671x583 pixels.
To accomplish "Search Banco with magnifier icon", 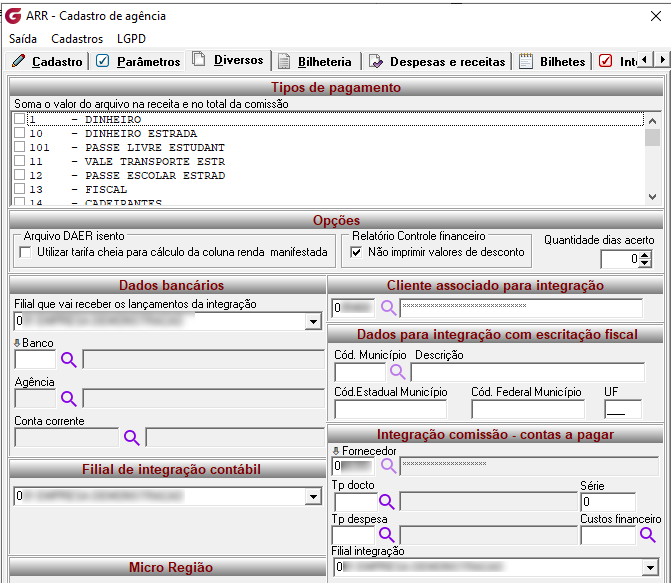I will [68, 360].
